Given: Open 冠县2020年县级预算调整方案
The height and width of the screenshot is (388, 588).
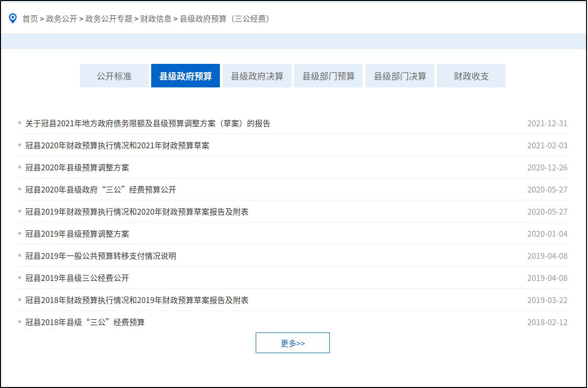Looking at the screenshot, I should [x=77, y=168].
